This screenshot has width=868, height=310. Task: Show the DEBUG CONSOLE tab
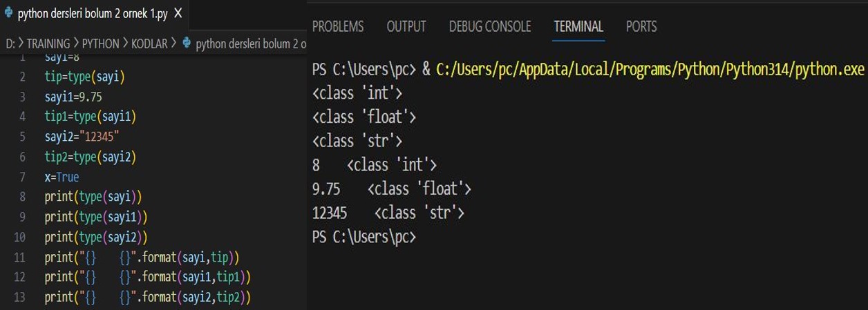pos(490,27)
